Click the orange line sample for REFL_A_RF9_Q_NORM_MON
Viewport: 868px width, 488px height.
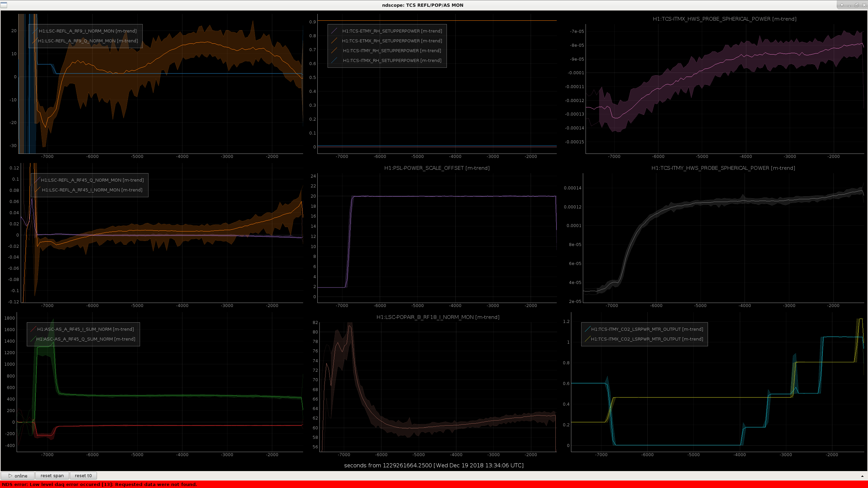tap(34, 41)
